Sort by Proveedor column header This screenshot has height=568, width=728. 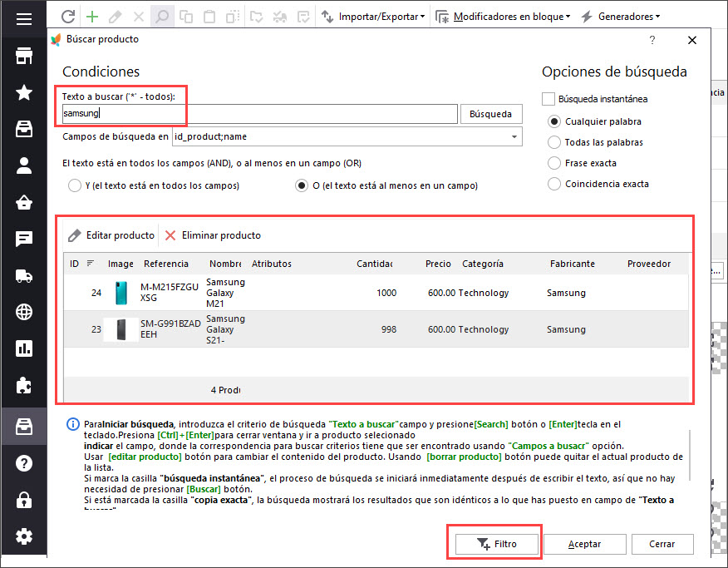click(648, 264)
